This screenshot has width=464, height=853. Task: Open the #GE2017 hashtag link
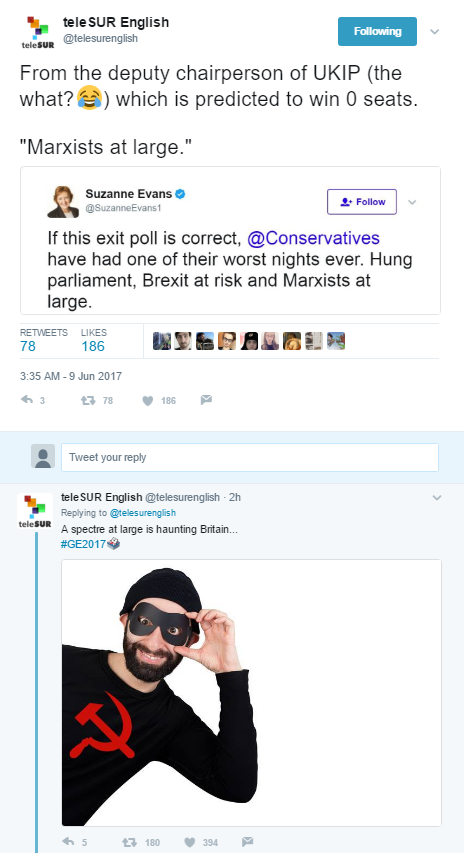pos(83,544)
